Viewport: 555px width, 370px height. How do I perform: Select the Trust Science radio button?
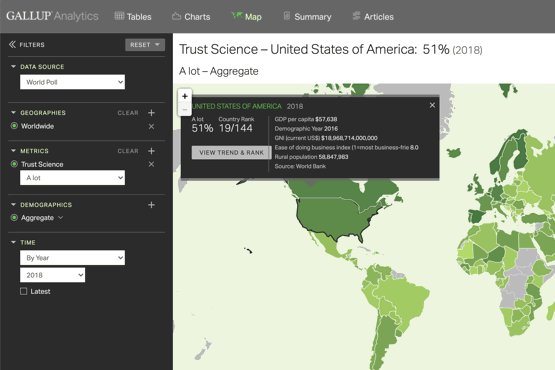tap(14, 164)
